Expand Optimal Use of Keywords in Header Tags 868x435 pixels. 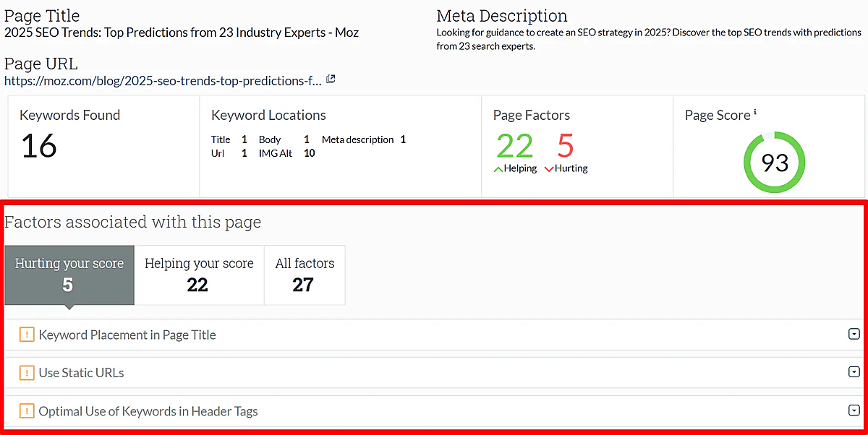click(853, 410)
